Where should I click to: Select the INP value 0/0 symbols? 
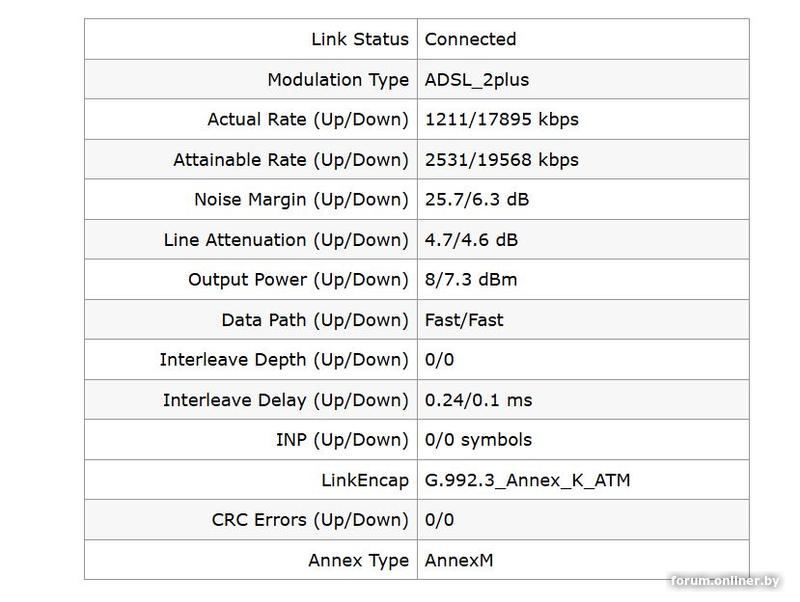click(x=478, y=439)
